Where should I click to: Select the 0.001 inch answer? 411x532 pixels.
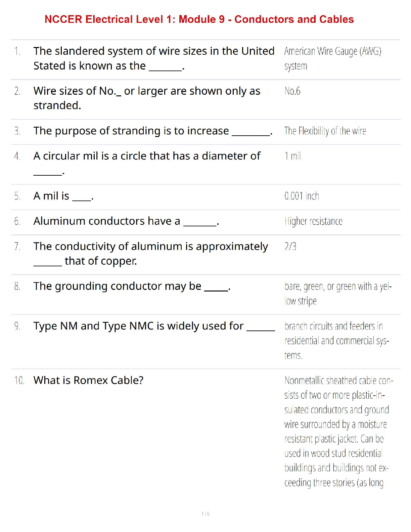[x=302, y=196]
